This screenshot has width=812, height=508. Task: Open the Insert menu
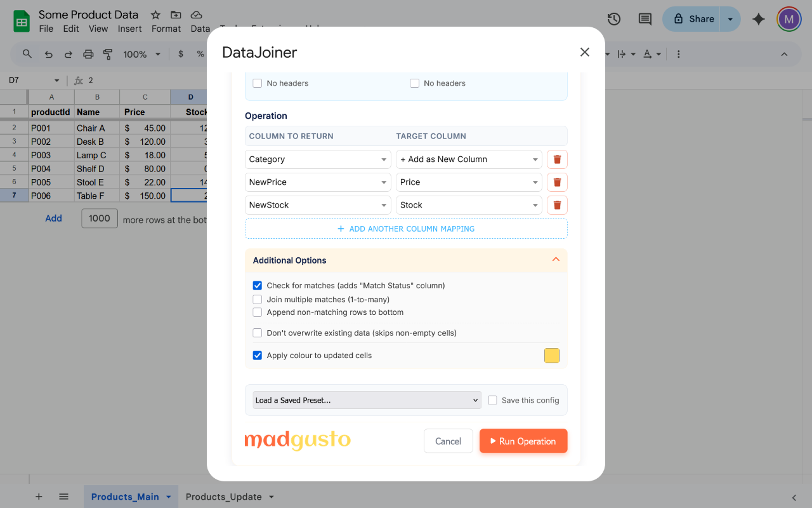[129, 29]
